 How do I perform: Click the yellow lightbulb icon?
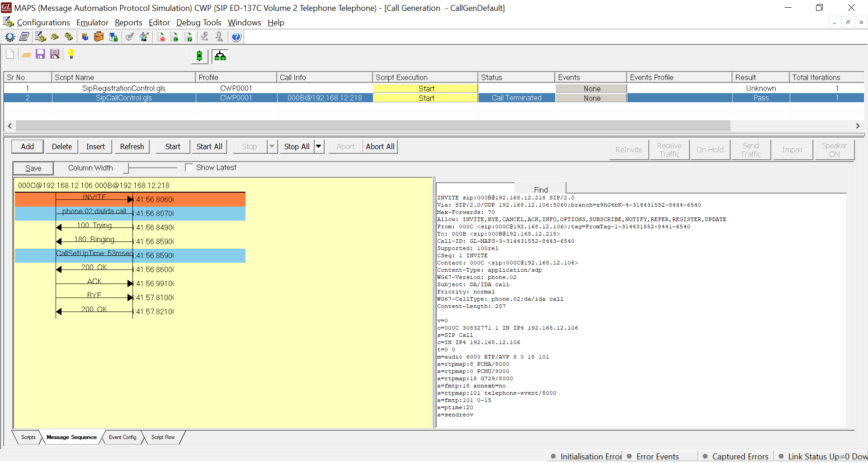71,54
